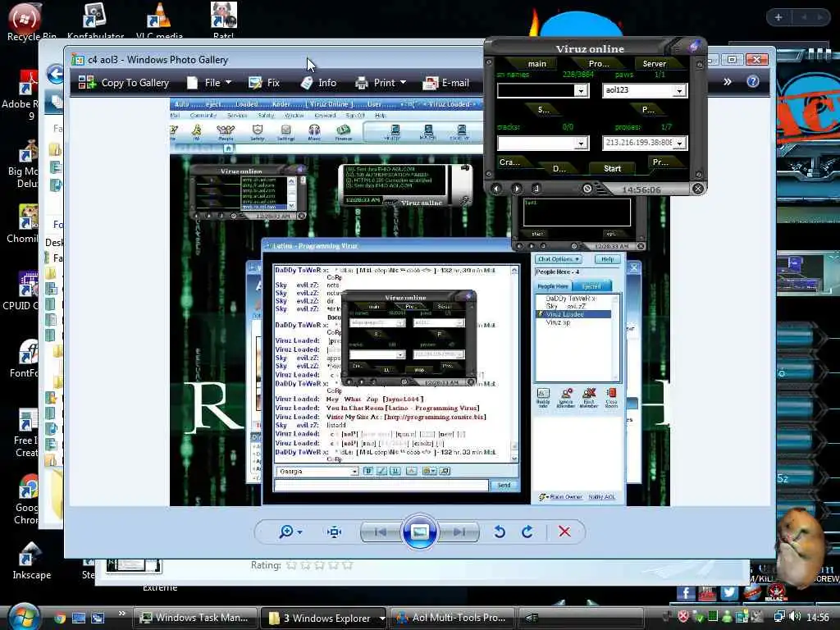Screen dimensions: 840x630
Task: Click Start in Viruz online
Action: pos(612,168)
